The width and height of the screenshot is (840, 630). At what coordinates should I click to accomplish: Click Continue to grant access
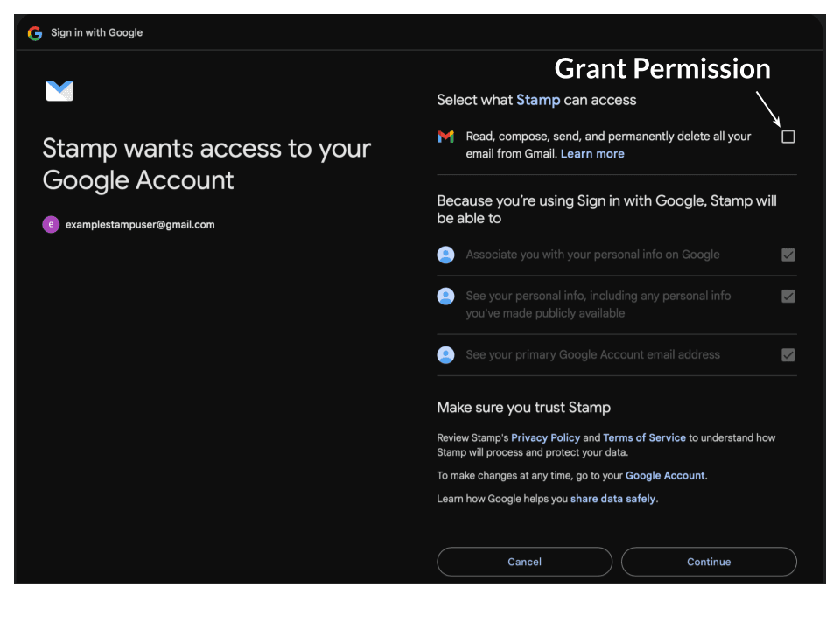(709, 562)
